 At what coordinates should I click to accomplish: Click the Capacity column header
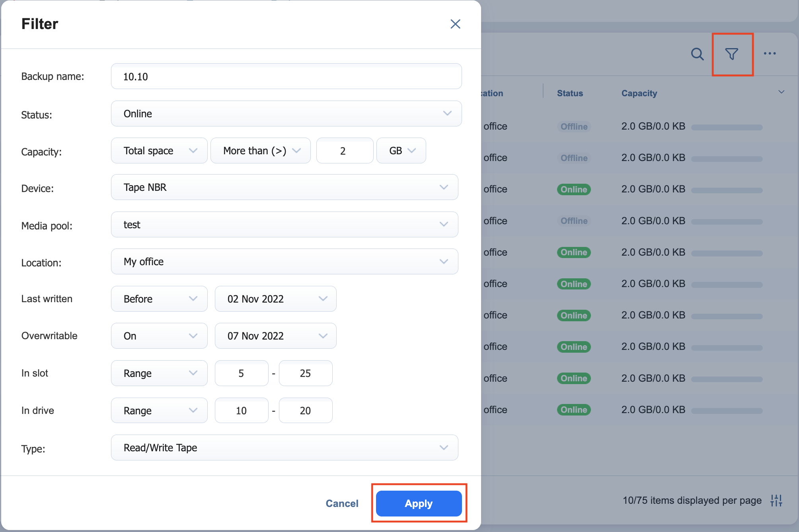pos(639,93)
